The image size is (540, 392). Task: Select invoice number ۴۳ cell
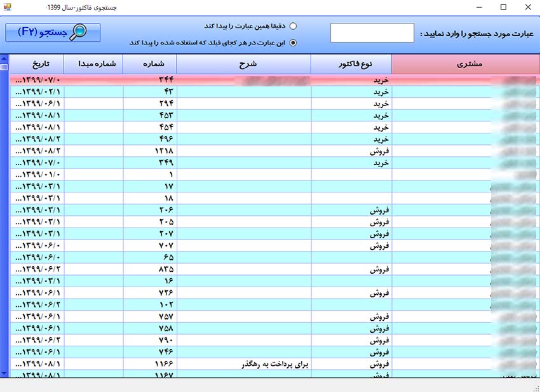pyautogui.click(x=150, y=92)
